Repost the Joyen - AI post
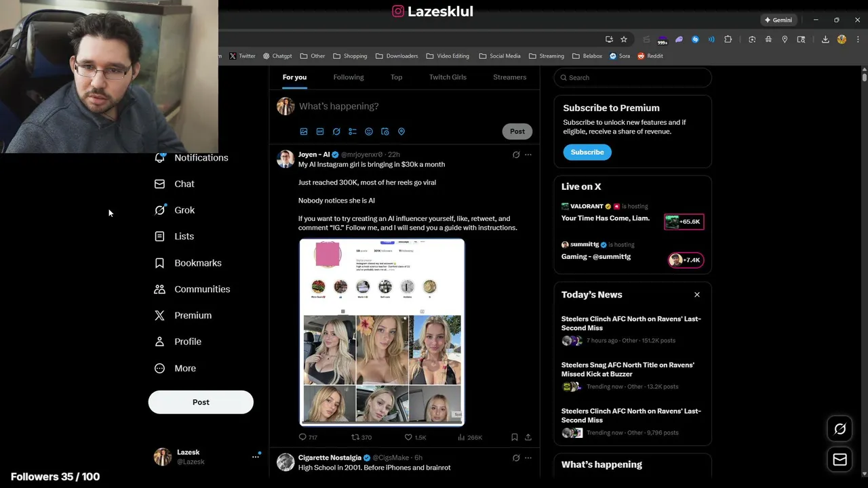 pos(361,437)
